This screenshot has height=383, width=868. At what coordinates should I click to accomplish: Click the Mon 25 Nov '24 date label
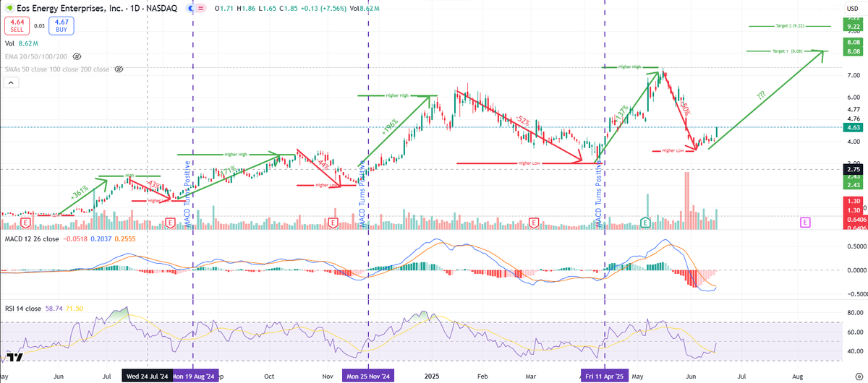coord(368,376)
